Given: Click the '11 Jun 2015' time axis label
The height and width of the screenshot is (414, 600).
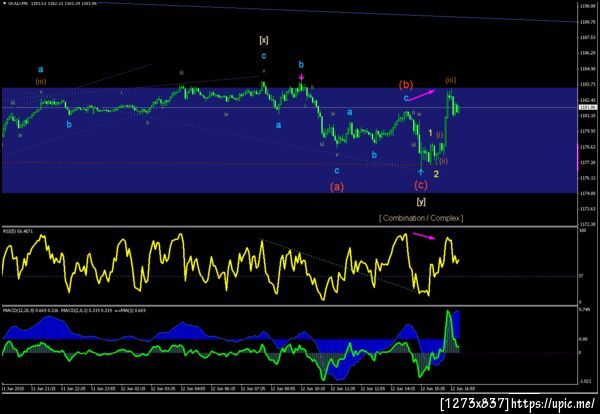Looking at the screenshot, I should coord(13,388).
